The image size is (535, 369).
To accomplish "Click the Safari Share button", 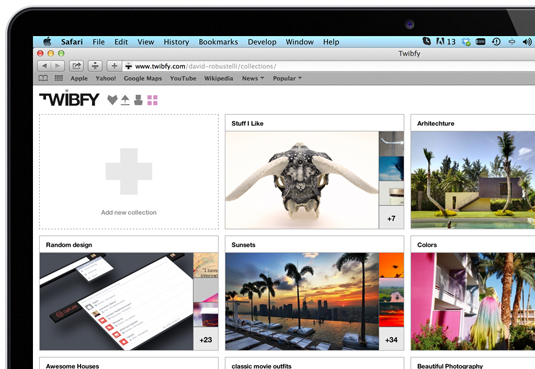I will point(76,66).
